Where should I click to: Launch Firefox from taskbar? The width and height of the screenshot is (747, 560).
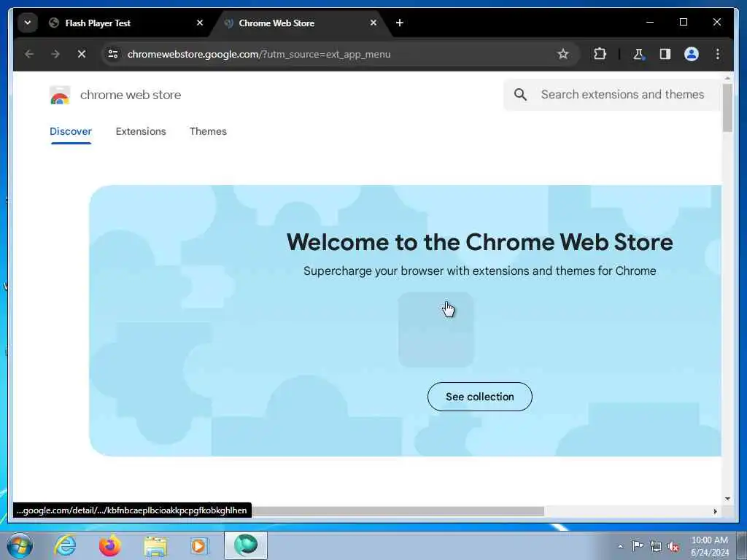[110, 545]
